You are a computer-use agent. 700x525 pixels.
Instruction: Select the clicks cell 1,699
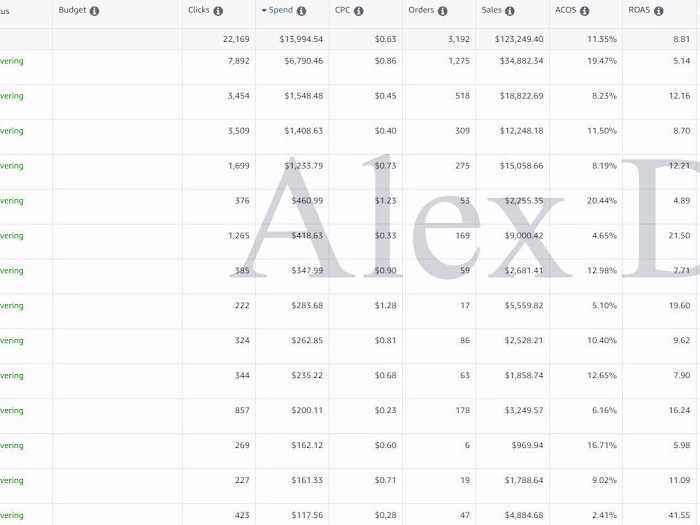click(238, 166)
